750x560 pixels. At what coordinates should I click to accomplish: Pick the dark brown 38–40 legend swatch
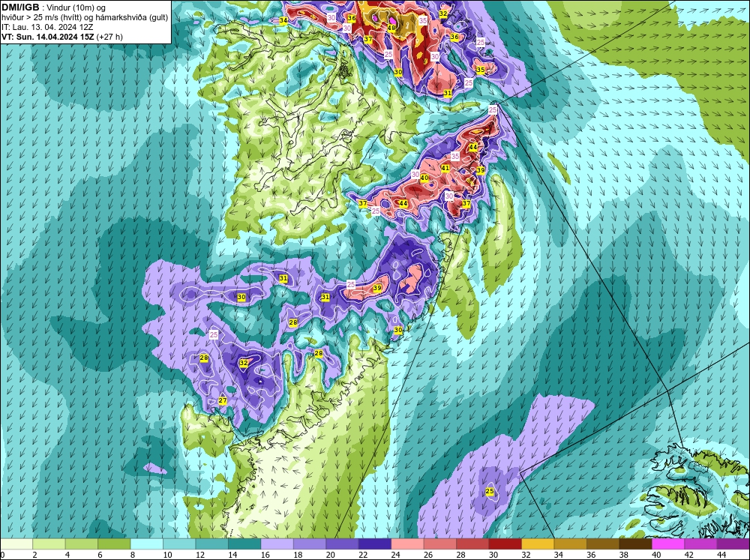635,544
